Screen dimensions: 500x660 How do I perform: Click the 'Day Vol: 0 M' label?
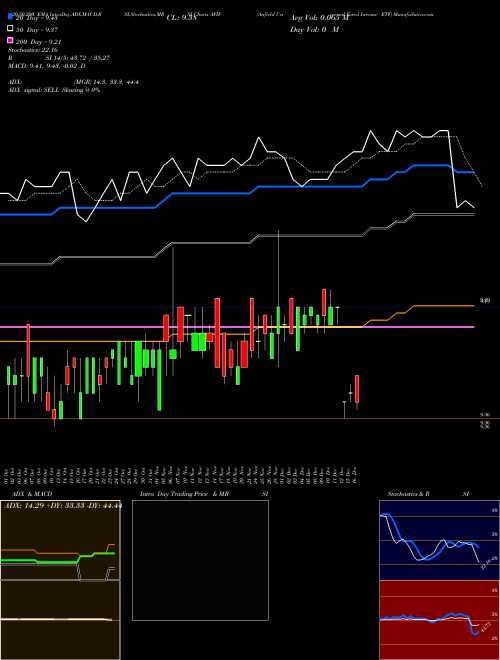click(314, 29)
